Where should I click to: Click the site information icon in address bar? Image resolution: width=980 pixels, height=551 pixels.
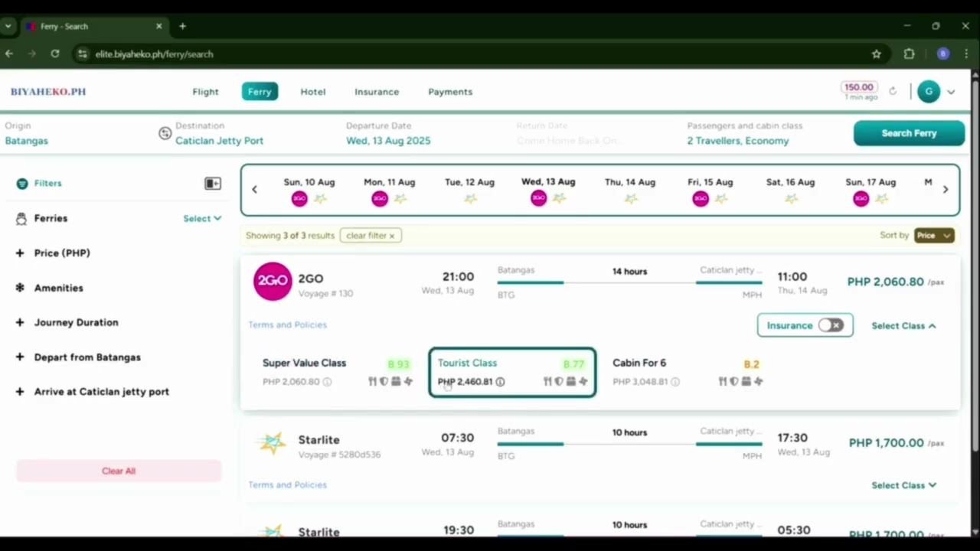point(83,54)
